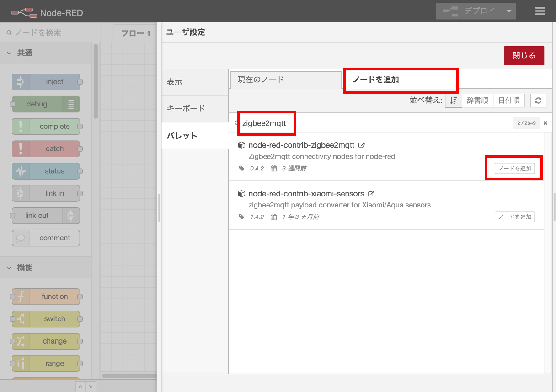
Task: Add the node-red-contrib-zigbee2mqtt module
Action: (514, 169)
